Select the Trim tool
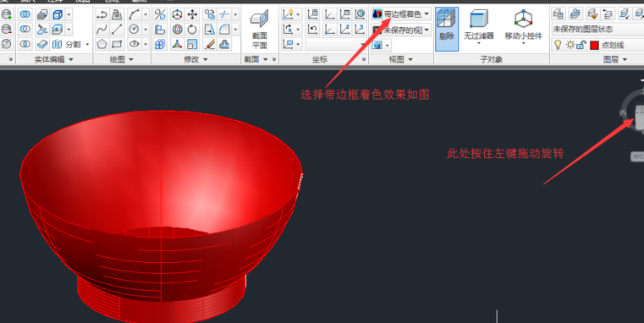The height and width of the screenshot is (323, 644). [224, 14]
